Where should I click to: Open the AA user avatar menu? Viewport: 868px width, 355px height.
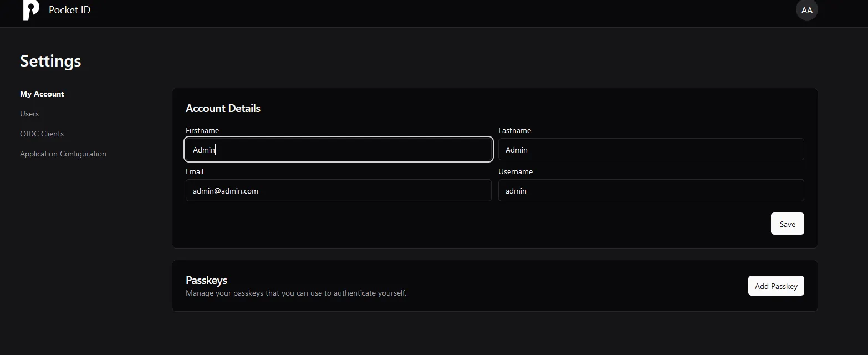806,10
